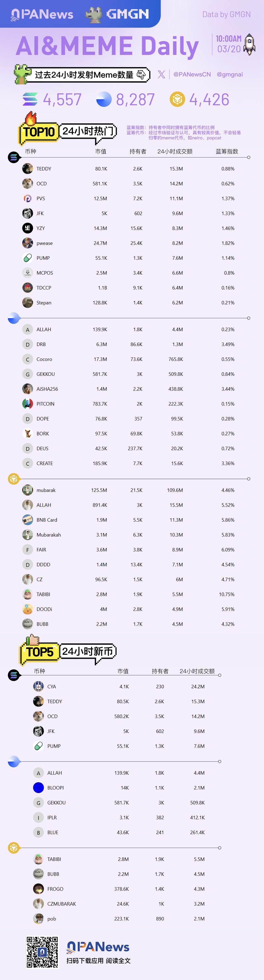Click the BNB icon beside 4,426
This screenshot has width=264, height=980.
[177, 100]
